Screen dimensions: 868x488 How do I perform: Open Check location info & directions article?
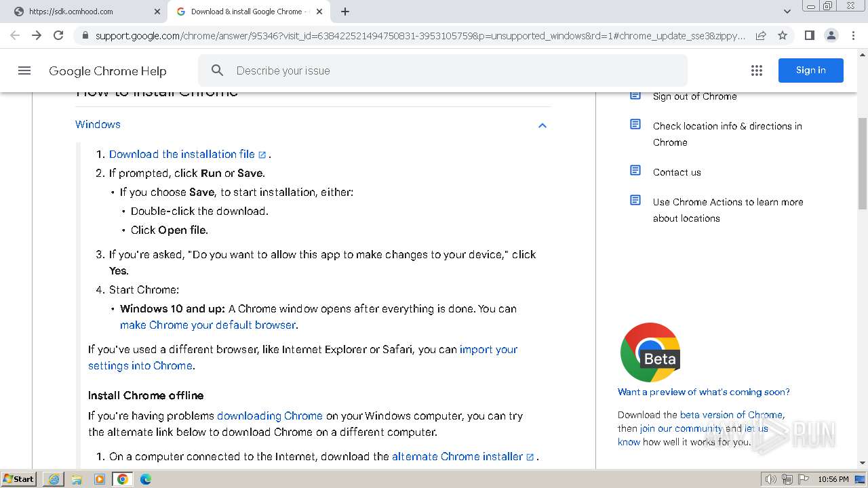tap(728, 134)
